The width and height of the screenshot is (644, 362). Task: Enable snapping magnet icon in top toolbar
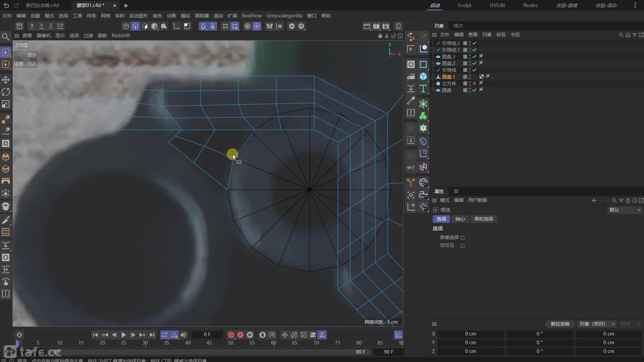pyautogui.click(x=203, y=26)
